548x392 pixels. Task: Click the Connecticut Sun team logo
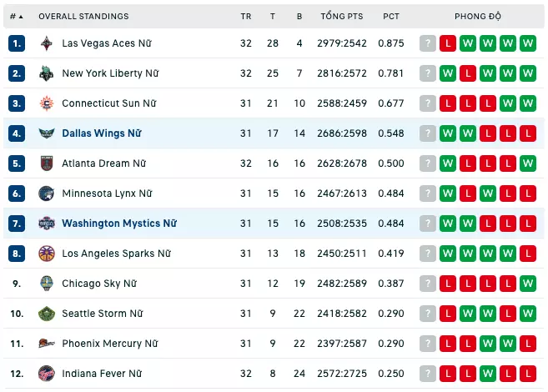click(x=47, y=103)
